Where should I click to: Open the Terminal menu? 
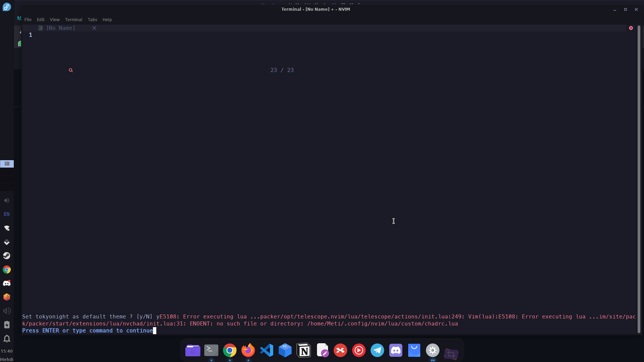point(74,19)
